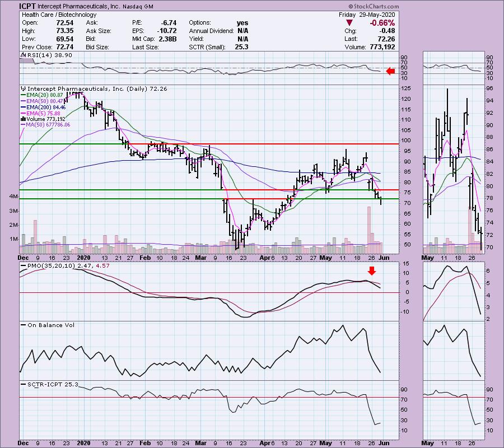Image resolution: width=504 pixels, height=448 pixels.
Task: Click the date Friday 29-May-2020
Action: 367,15
